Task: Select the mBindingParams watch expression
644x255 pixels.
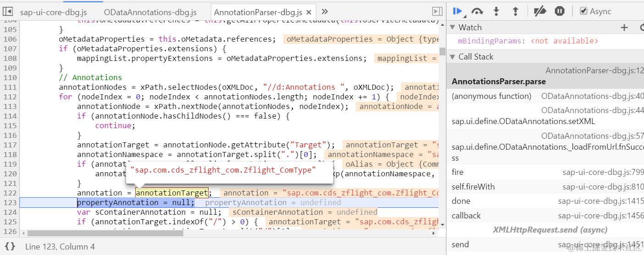Action: (528, 41)
